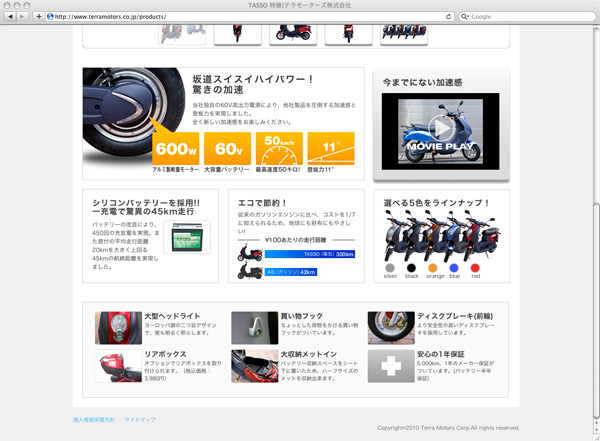Go forward with the browser forward arrow
The image size is (600, 441).
[x=22, y=16]
